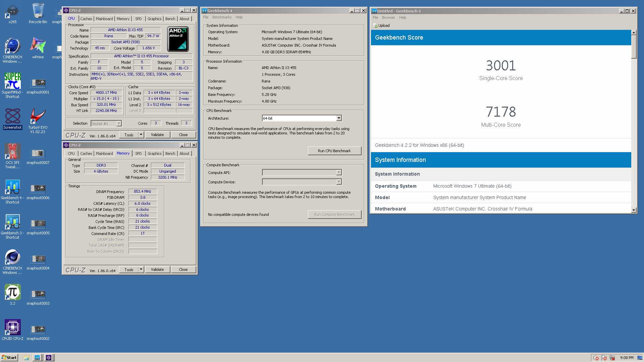Select the 3.2 pi desktop icon

(12, 294)
